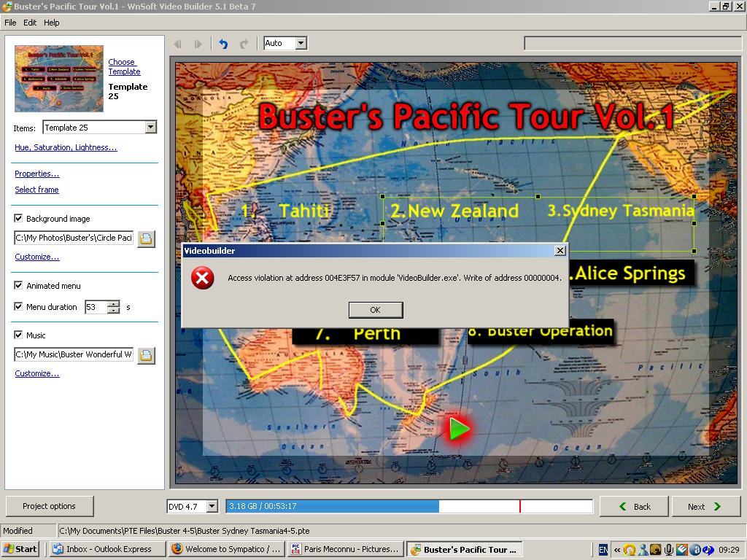Open the File menu

[10, 23]
